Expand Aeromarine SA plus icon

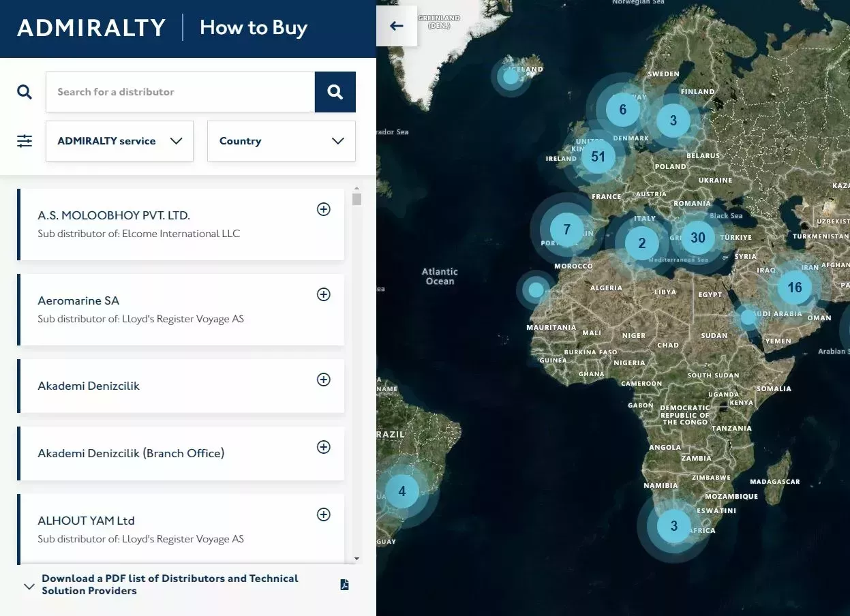[x=324, y=294]
